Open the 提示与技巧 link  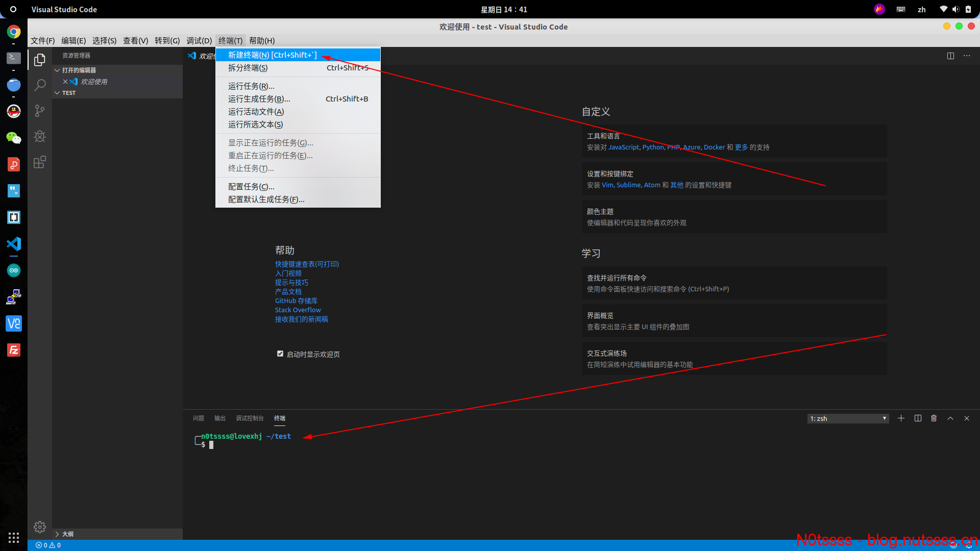point(291,283)
